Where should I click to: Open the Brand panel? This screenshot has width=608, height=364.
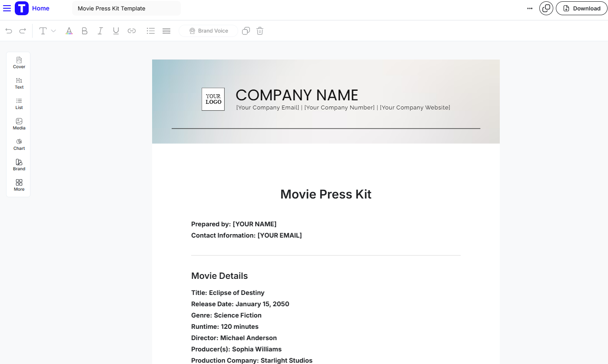19,164
